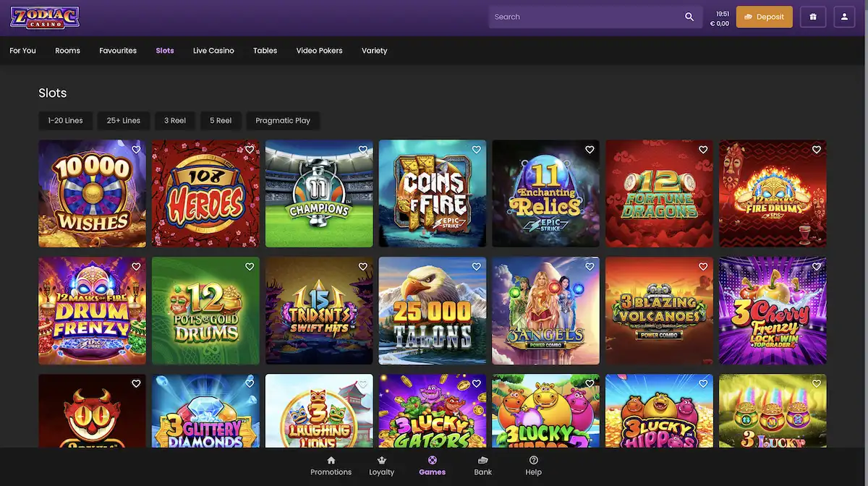
Task: Open the 3 Blazing Volcanoes game
Action: [x=659, y=311]
